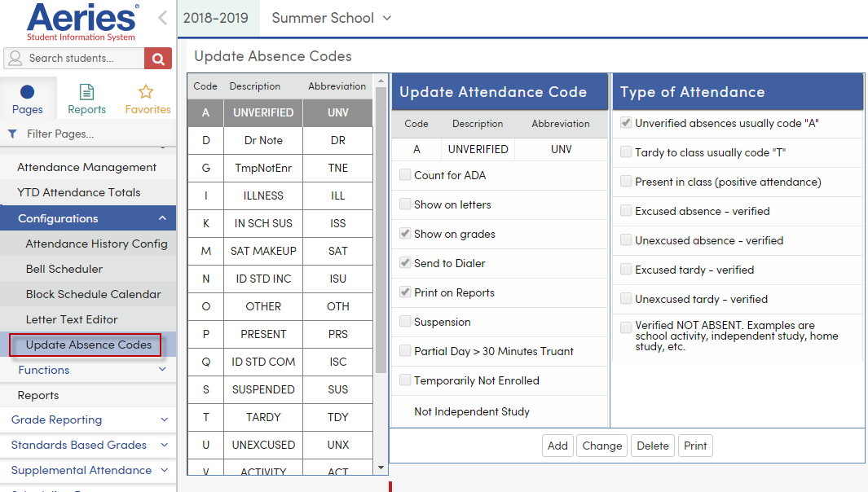Viewport: 868px width, 492px height.
Task: Enable Show on letters checkbox
Action: tap(405, 204)
